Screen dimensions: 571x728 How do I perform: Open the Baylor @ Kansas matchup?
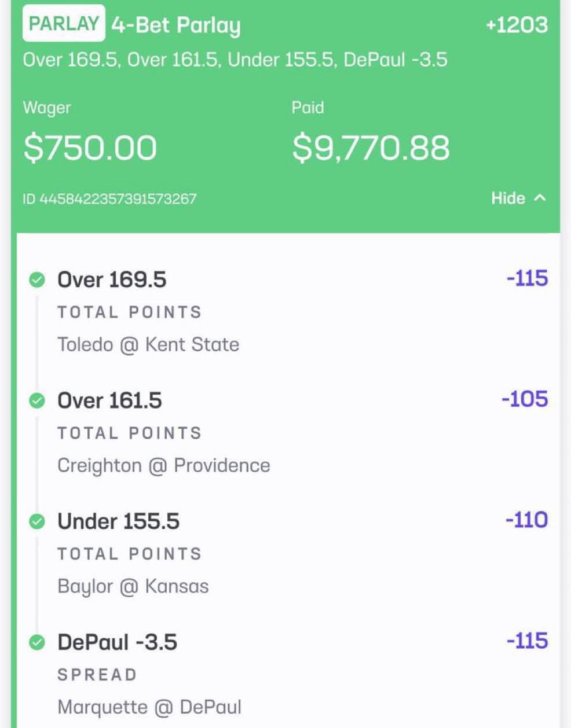point(133,586)
